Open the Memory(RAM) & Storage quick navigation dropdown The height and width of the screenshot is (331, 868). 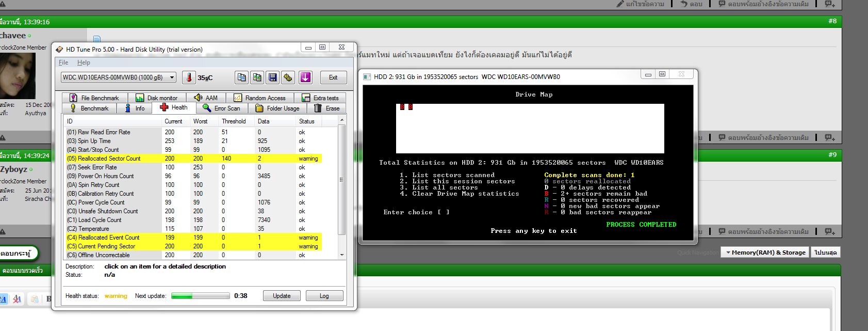click(x=765, y=253)
